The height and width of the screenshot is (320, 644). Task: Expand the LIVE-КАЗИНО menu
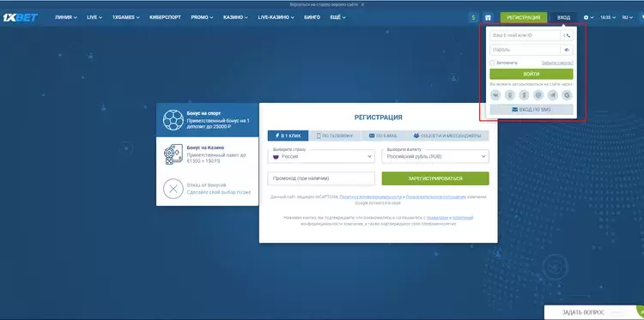tap(276, 18)
